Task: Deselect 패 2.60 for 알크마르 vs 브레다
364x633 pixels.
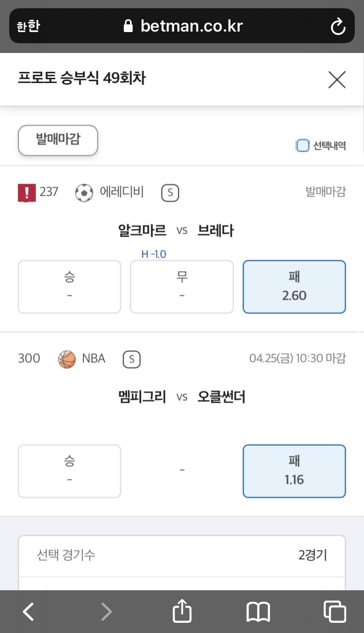Action: (294, 287)
